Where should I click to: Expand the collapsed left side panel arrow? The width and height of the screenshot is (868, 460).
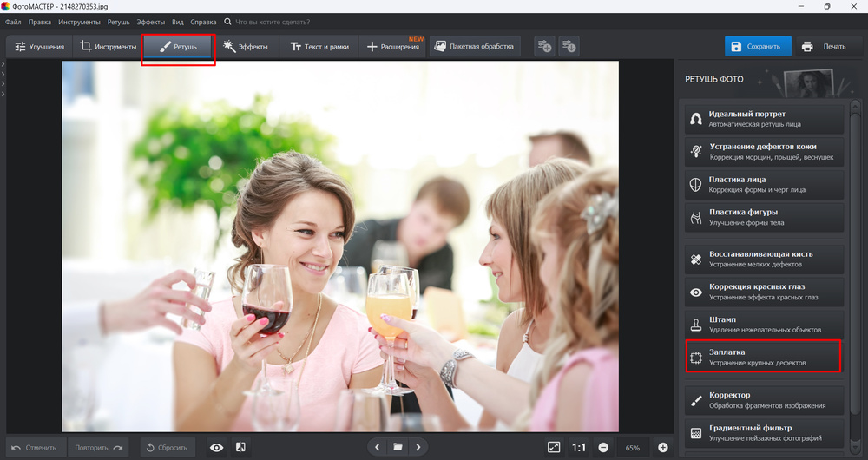coord(3,64)
